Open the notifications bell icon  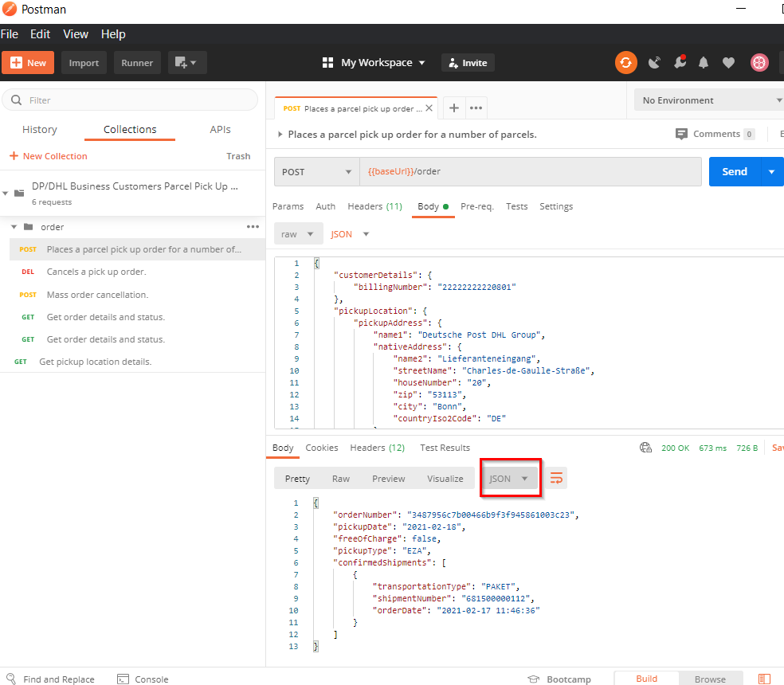coord(704,63)
